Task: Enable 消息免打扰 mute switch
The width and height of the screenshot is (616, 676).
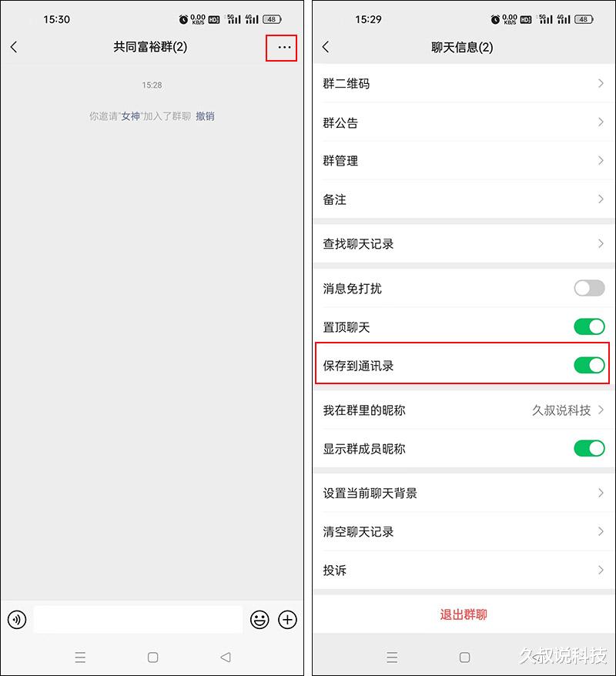Action: (x=589, y=288)
